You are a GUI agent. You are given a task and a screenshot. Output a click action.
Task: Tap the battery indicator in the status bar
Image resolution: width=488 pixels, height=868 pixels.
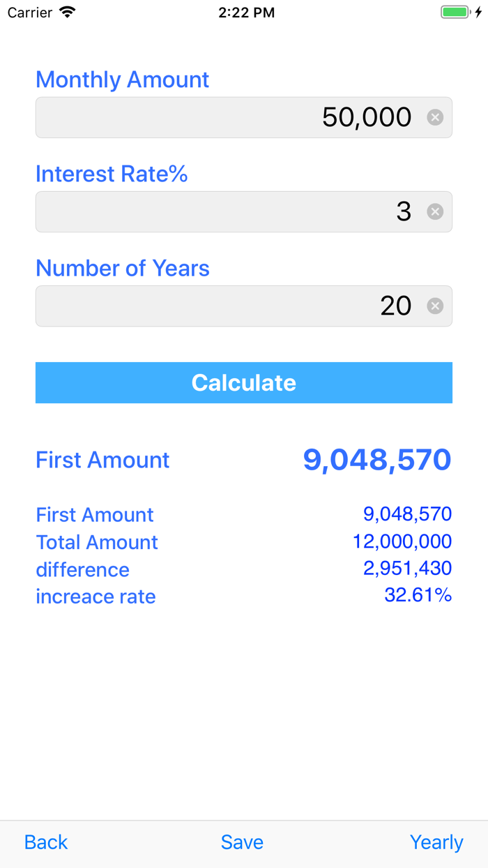(x=456, y=12)
